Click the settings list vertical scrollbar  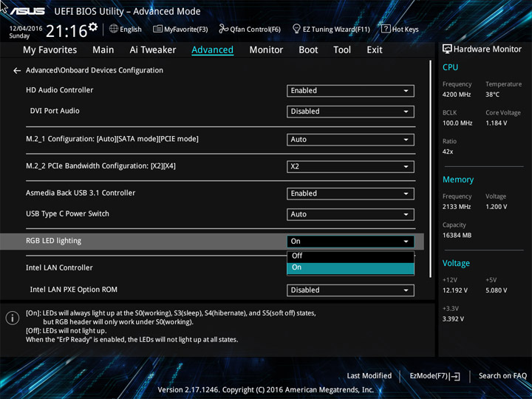click(x=431, y=169)
